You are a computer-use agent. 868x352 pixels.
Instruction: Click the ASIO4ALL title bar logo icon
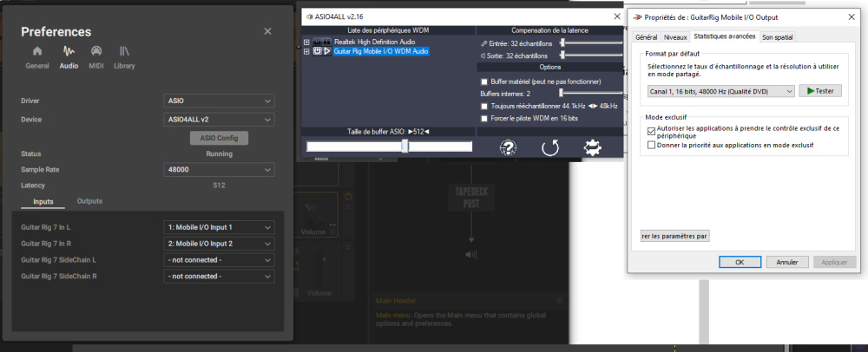(308, 17)
